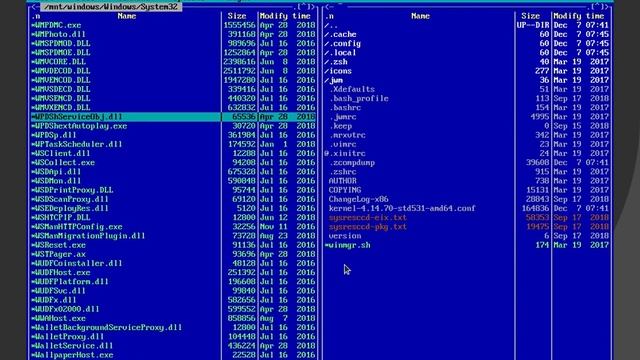Select .zcompdump file
The width and height of the screenshot is (640, 360).
point(467,163)
